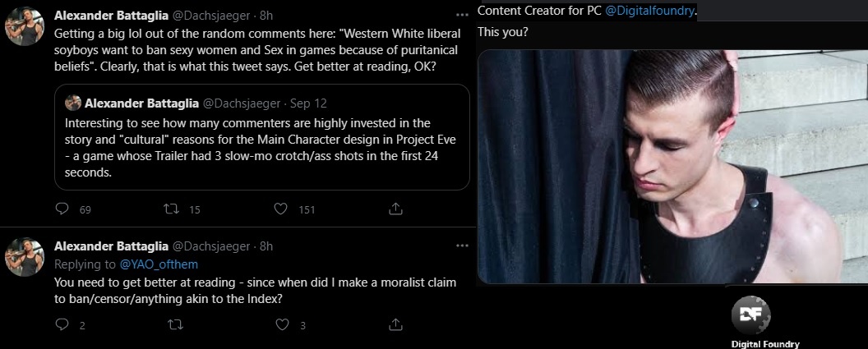The height and width of the screenshot is (349, 868).
Task: Open more options on the second tweet
Action: coord(462,246)
